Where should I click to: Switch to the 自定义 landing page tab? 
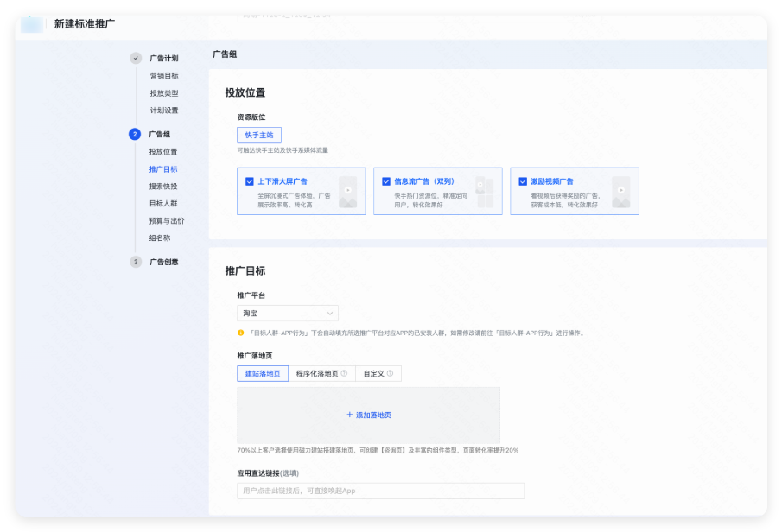(x=378, y=373)
